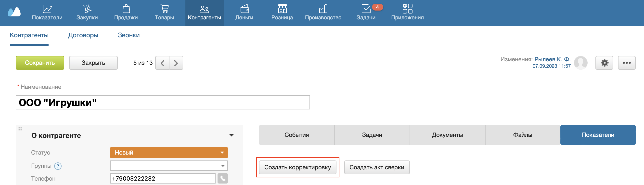Click the Телефон label

43,179
